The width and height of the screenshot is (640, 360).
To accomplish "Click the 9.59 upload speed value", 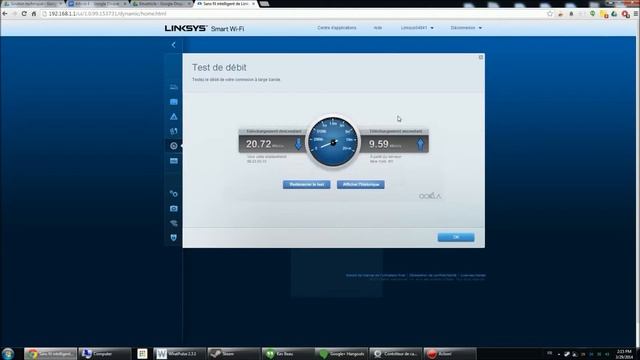I will [x=379, y=144].
